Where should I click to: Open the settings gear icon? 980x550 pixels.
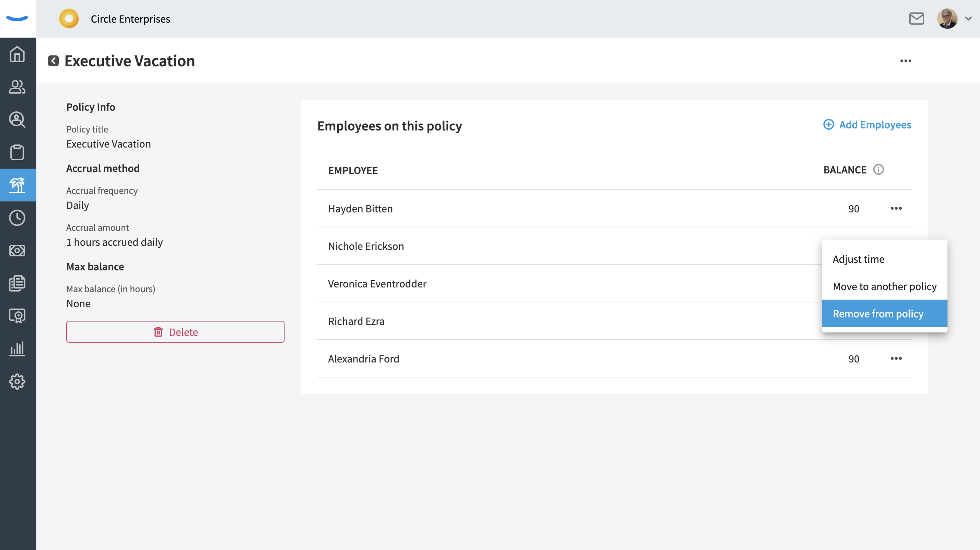tap(17, 381)
